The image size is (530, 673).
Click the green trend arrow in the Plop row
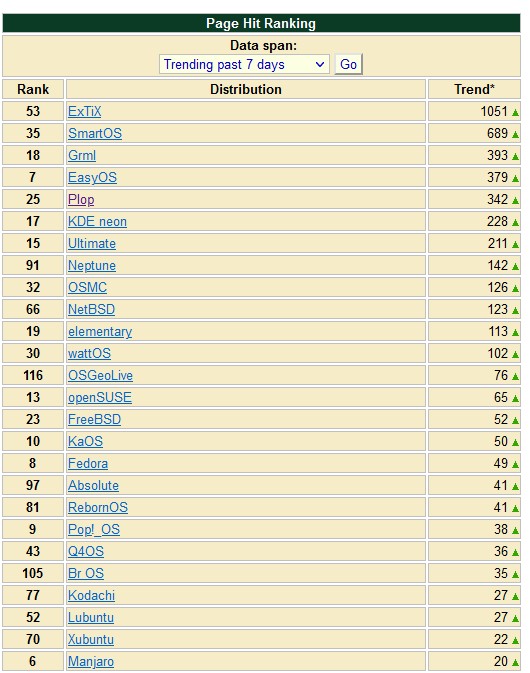(x=515, y=200)
